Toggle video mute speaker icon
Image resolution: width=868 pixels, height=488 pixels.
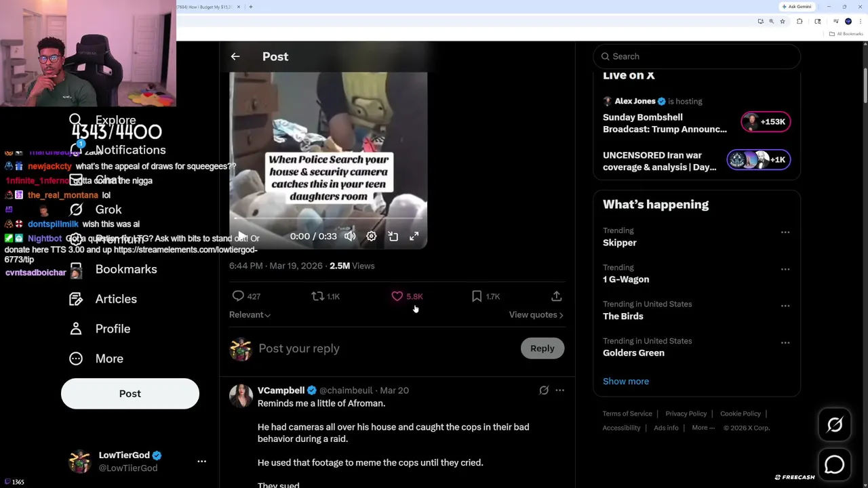click(350, 236)
